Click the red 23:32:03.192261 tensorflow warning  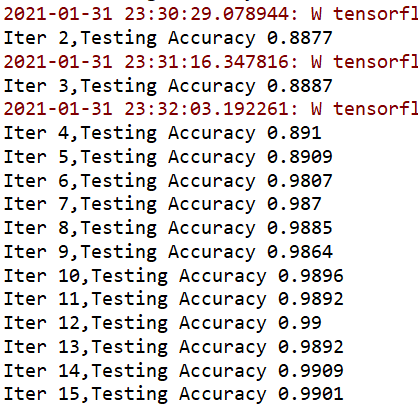[x=211, y=109]
